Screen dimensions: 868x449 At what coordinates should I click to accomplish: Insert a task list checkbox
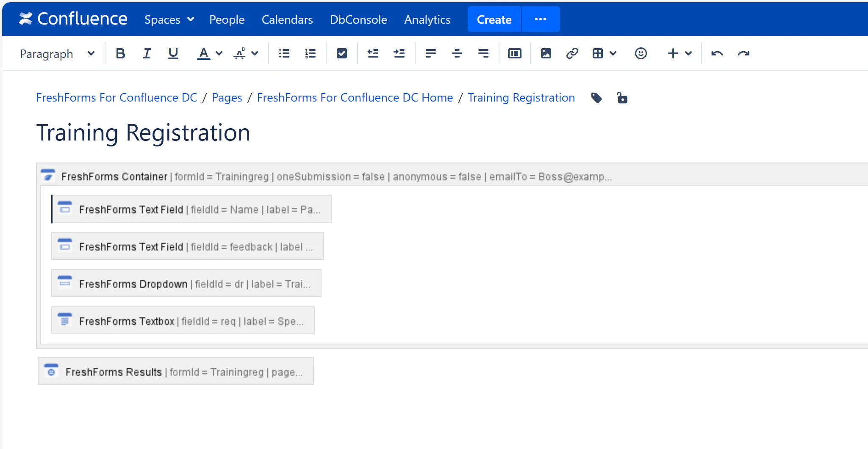pyautogui.click(x=342, y=53)
